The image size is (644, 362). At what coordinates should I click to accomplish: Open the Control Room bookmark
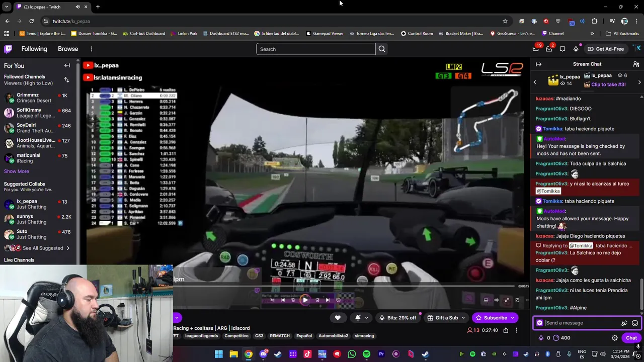coord(417,34)
